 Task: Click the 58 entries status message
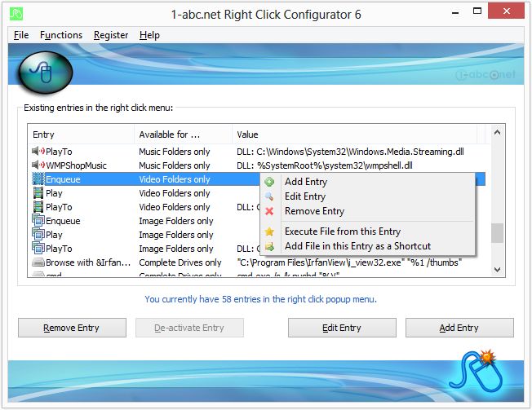click(260, 299)
